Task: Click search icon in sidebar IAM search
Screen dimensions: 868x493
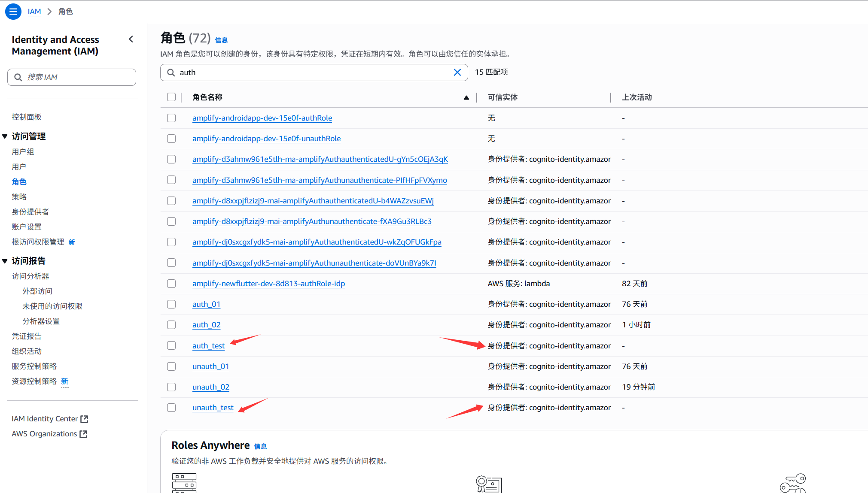Action: pos(18,77)
